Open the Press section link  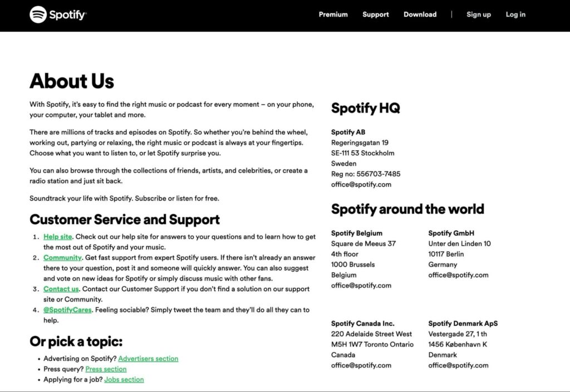pyautogui.click(x=106, y=369)
